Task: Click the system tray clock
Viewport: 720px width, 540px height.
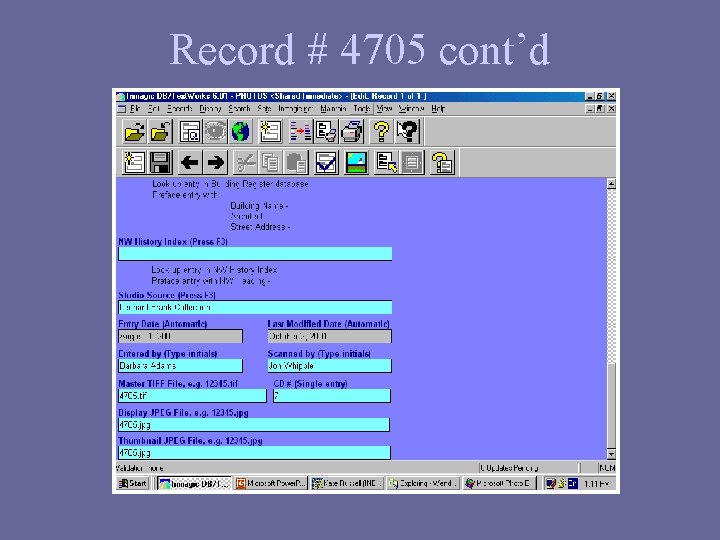Action: (x=596, y=484)
